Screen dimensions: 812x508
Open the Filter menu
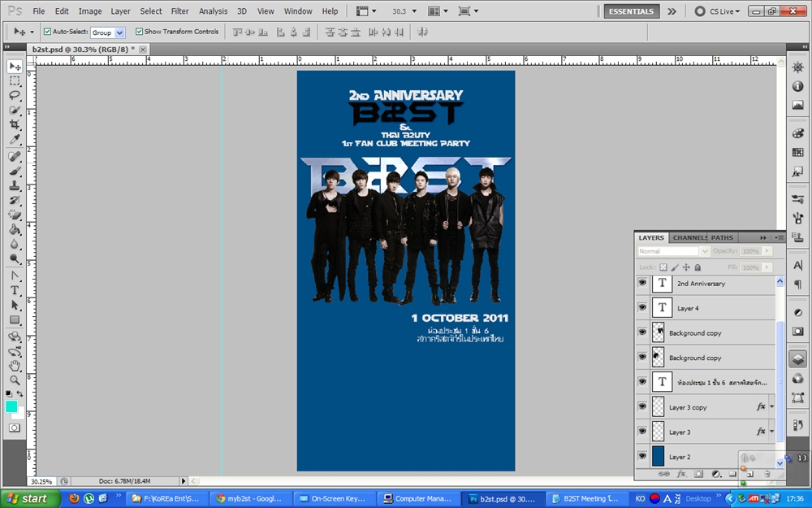tap(179, 11)
